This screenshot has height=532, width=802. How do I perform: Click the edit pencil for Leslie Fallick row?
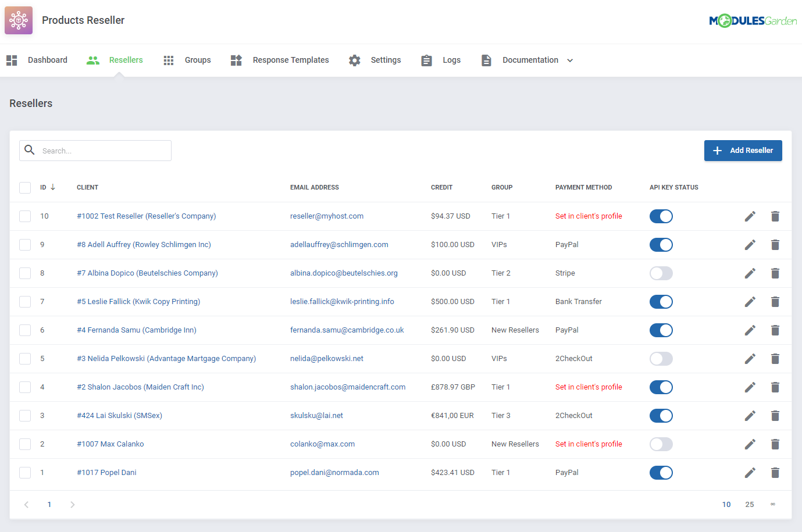[750, 302]
